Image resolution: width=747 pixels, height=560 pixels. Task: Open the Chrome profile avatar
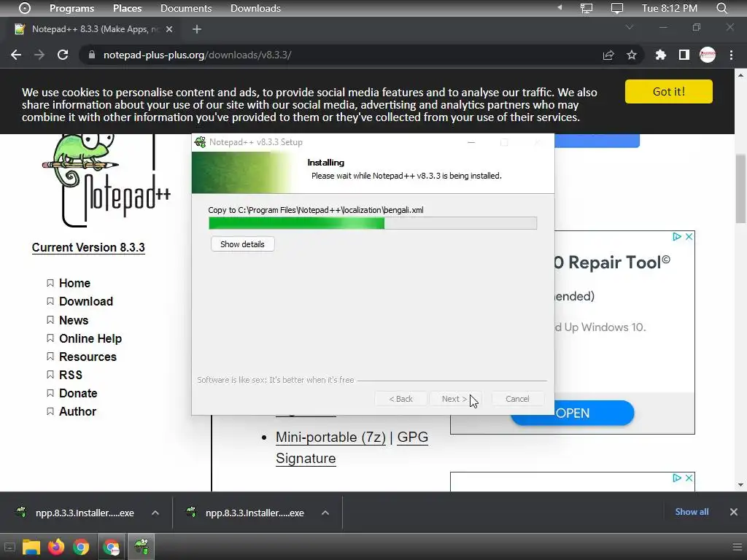(708, 55)
